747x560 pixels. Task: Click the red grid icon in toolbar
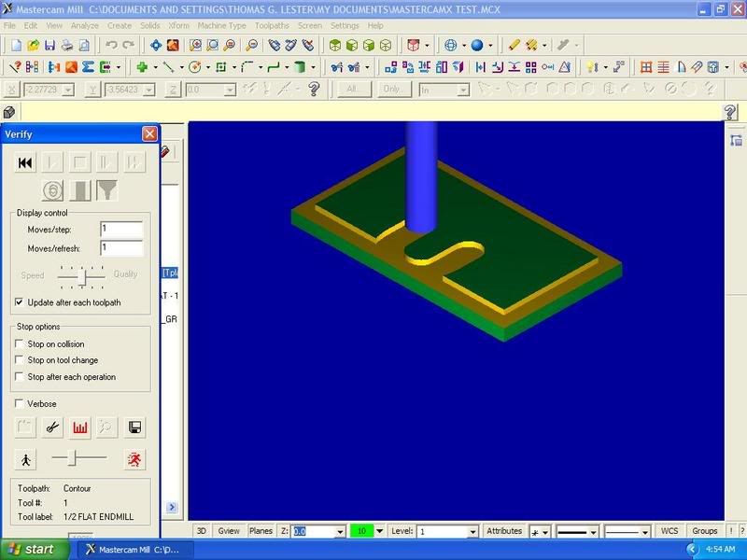point(646,67)
